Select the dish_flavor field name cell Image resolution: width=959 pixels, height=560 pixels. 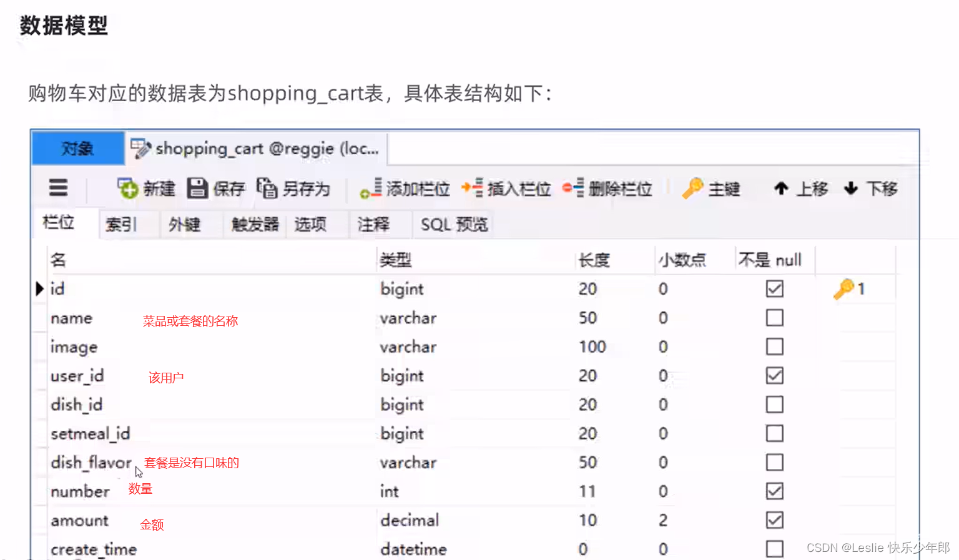[x=212, y=463]
